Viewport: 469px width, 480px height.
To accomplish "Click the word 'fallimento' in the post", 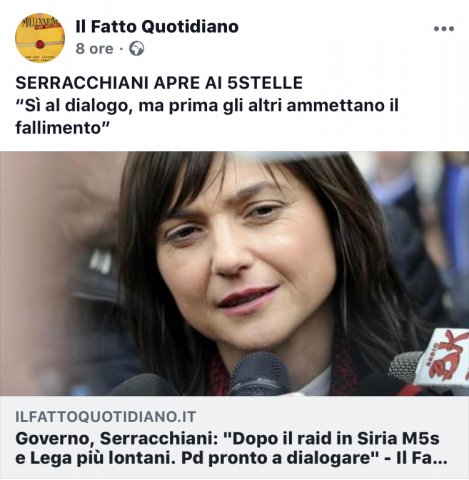I will click(x=58, y=128).
